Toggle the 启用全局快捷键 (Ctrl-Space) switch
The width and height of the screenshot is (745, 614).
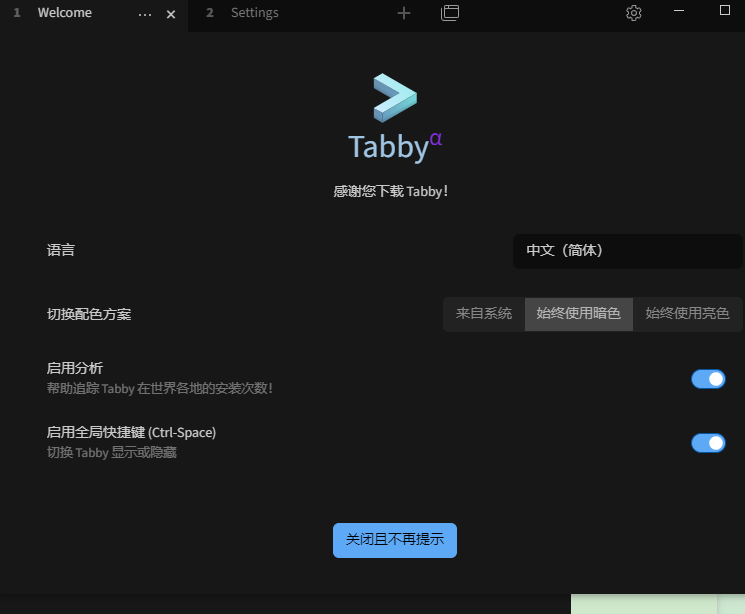(708, 443)
